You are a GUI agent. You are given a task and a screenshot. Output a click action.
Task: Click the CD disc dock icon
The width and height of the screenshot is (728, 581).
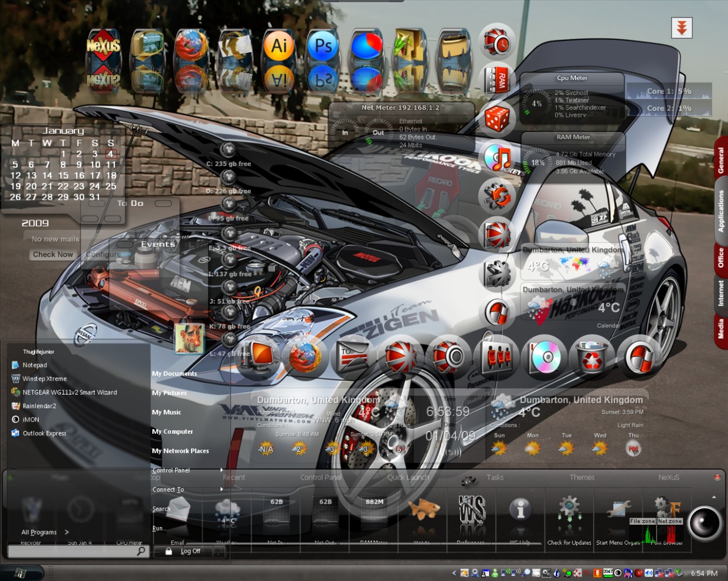tap(545, 356)
